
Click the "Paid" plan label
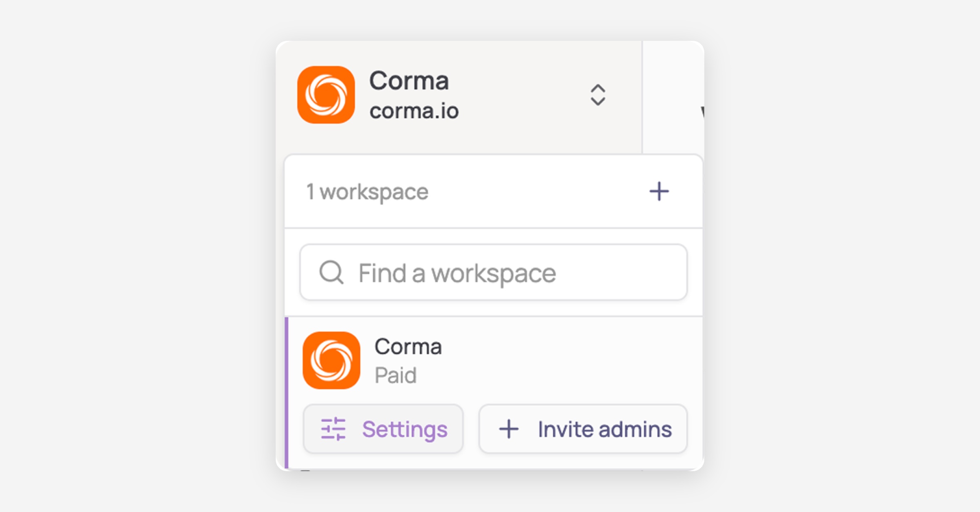(x=395, y=375)
